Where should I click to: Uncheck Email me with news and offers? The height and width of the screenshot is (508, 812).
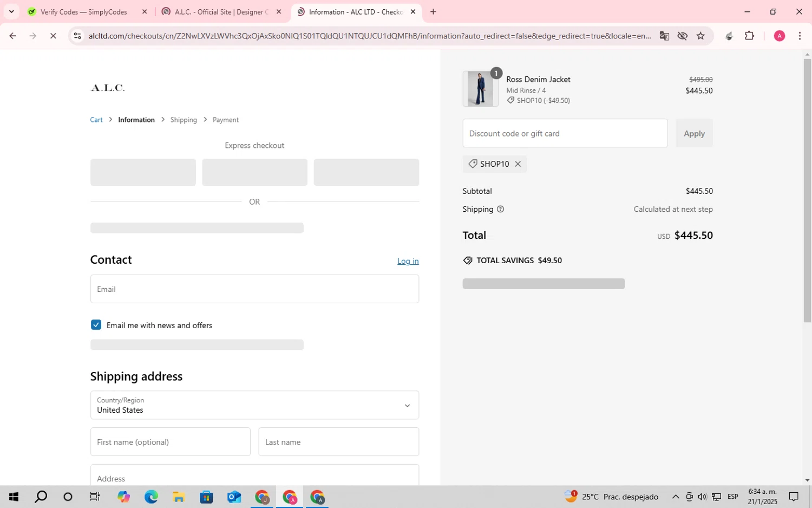[x=96, y=325]
